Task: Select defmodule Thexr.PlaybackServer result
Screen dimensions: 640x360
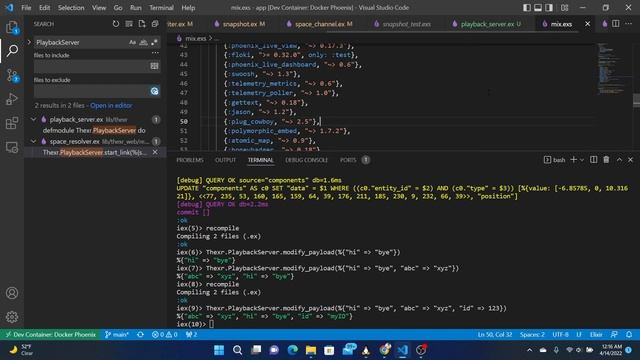Action: pyautogui.click(x=94, y=130)
